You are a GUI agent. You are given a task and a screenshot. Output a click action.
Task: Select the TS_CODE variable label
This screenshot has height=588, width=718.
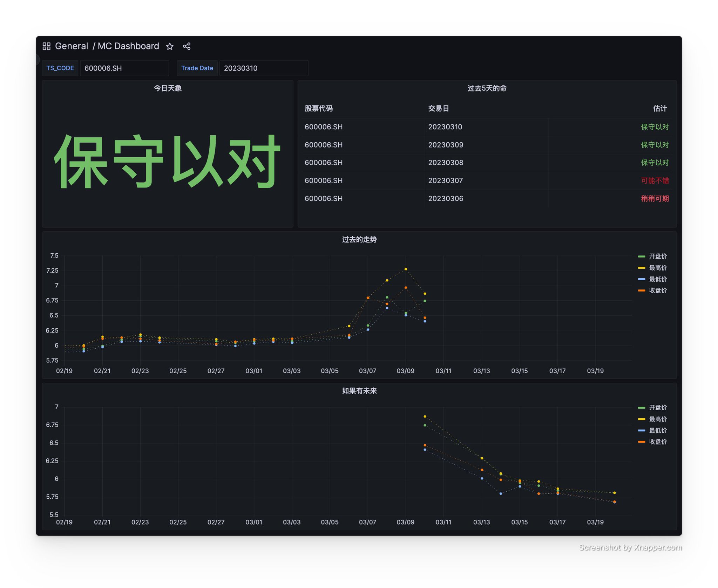pos(60,68)
